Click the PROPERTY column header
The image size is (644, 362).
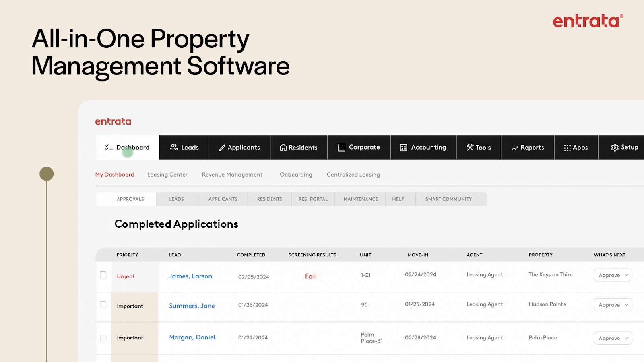541,255
